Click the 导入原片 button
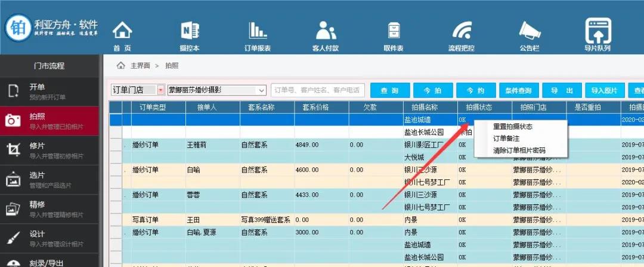Image resolution: width=644 pixels, height=267 pixels. [x=605, y=91]
